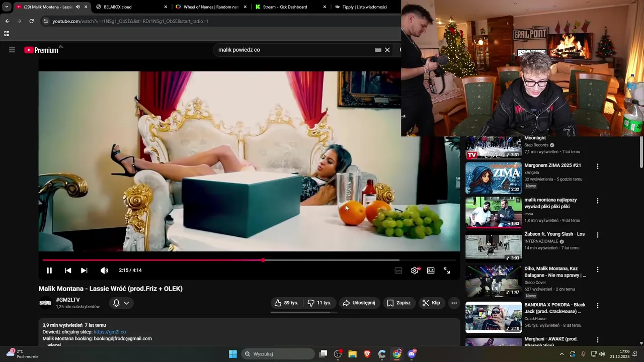Open malik montana najlepszy wywiad video

[x=550, y=203]
